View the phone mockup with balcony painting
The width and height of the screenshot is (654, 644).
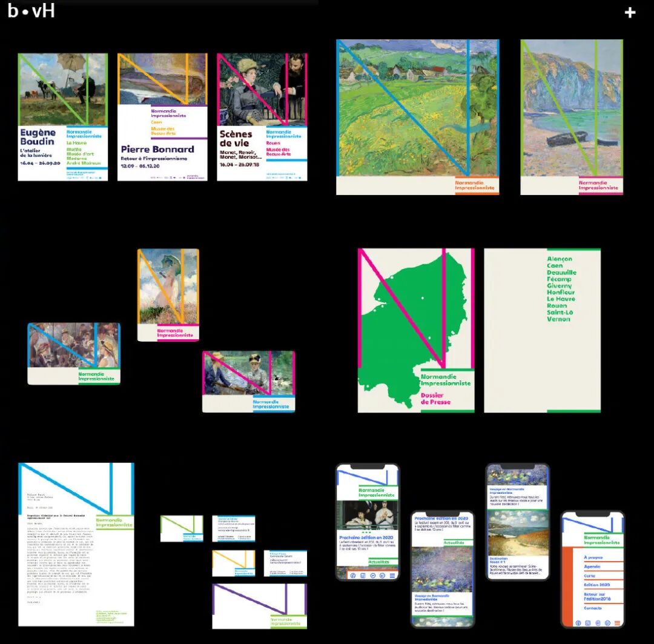pyautogui.click(x=368, y=522)
